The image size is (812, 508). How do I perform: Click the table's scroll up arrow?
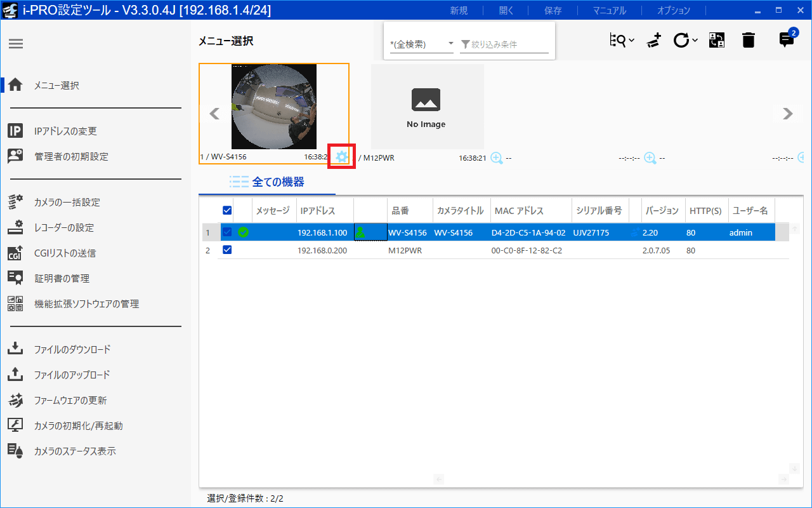point(794,229)
